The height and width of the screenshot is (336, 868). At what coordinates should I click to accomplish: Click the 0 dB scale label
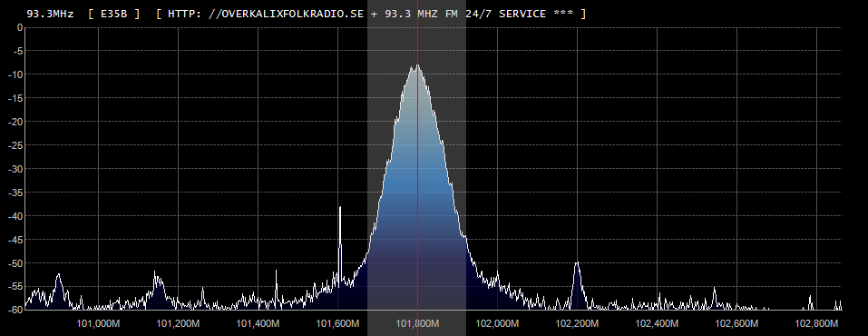tap(20, 27)
